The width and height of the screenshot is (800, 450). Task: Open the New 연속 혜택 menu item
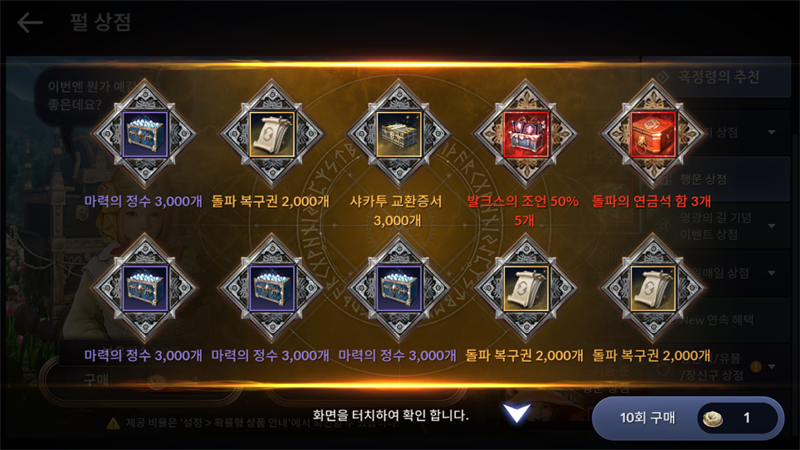coord(716,320)
